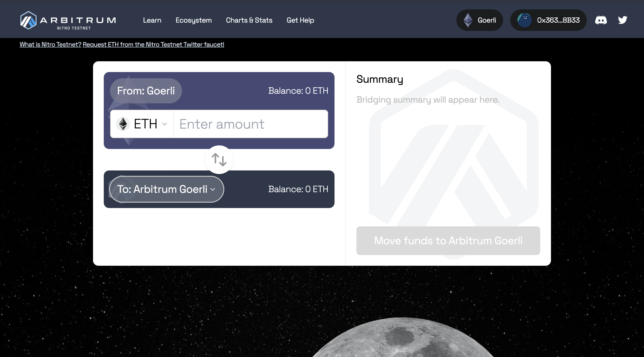Expand the ETH token selector chevron

pyautogui.click(x=165, y=124)
